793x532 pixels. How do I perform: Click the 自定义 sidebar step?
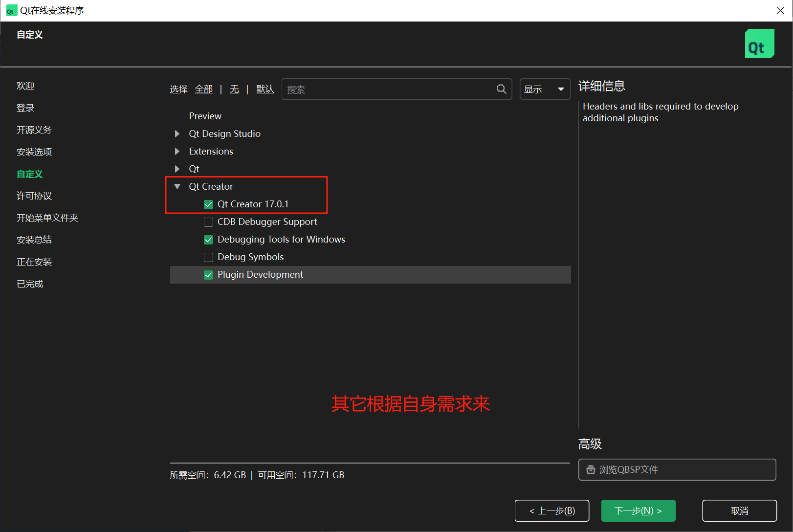[30, 174]
